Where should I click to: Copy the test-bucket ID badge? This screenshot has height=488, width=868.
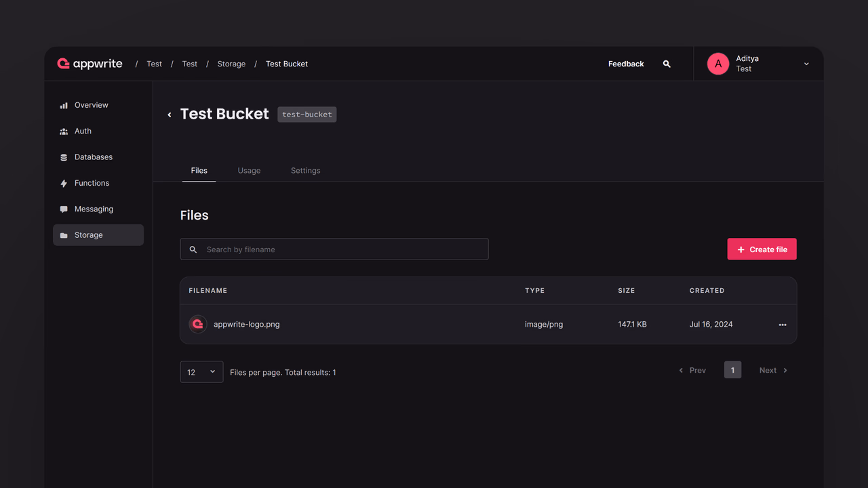pos(307,115)
